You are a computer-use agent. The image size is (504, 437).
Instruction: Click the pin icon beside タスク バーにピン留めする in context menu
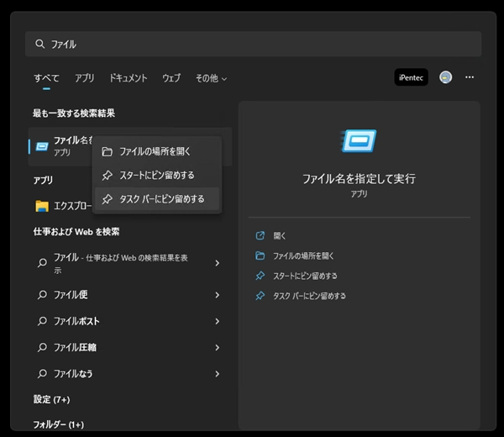click(x=107, y=199)
